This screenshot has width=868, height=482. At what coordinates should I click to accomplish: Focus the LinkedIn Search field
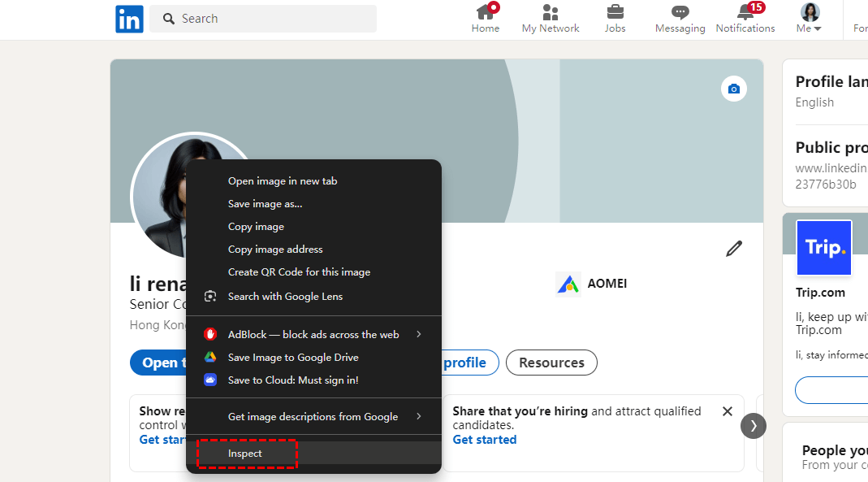point(263,19)
